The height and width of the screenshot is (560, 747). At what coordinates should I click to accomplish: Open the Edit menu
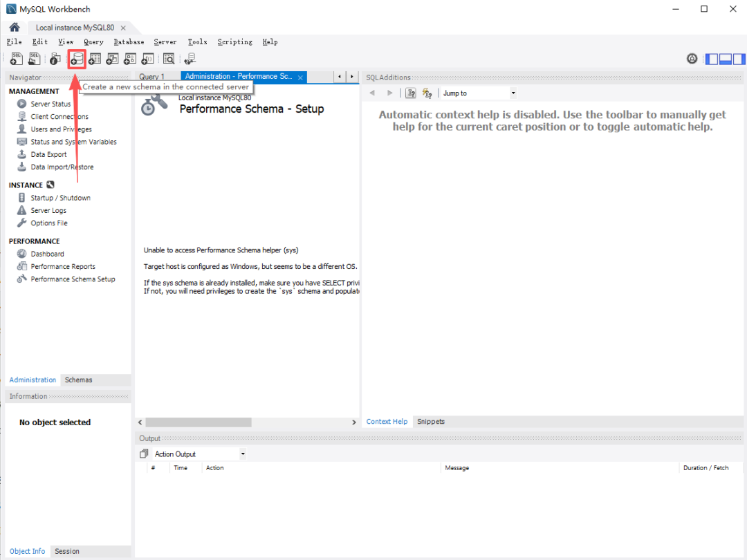40,42
